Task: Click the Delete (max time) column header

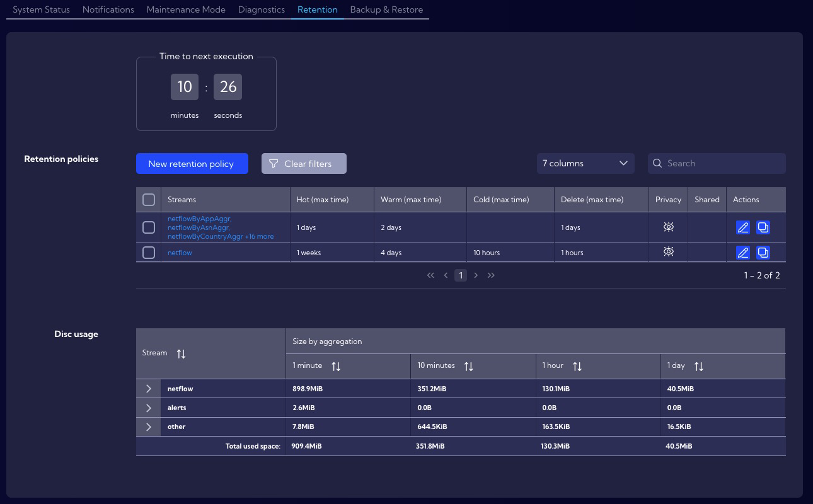Action: pos(601,200)
